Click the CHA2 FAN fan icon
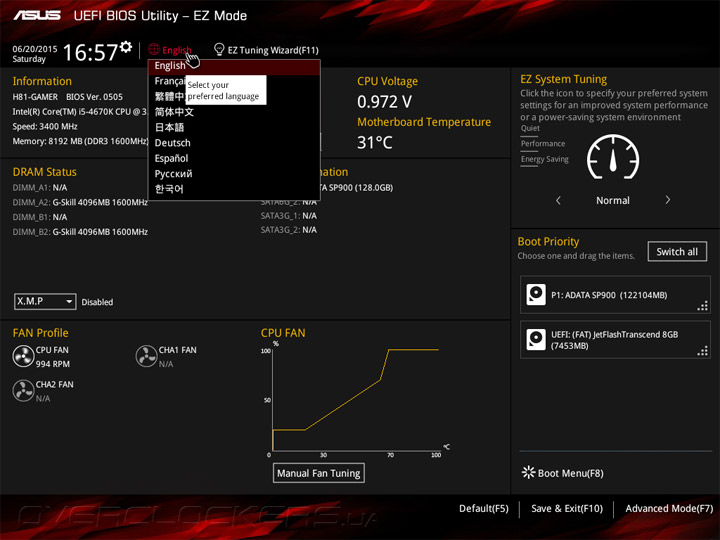This screenshot has height=540, width=720. pyautogui.click(x=23, y=391)
